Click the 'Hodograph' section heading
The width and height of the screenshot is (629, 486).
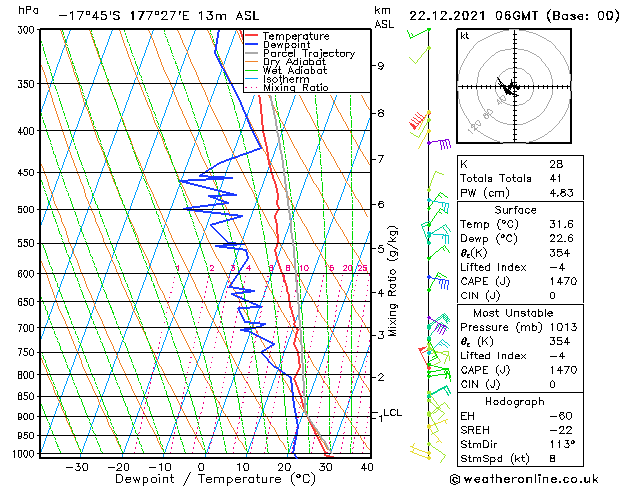[x=515, y=401]
